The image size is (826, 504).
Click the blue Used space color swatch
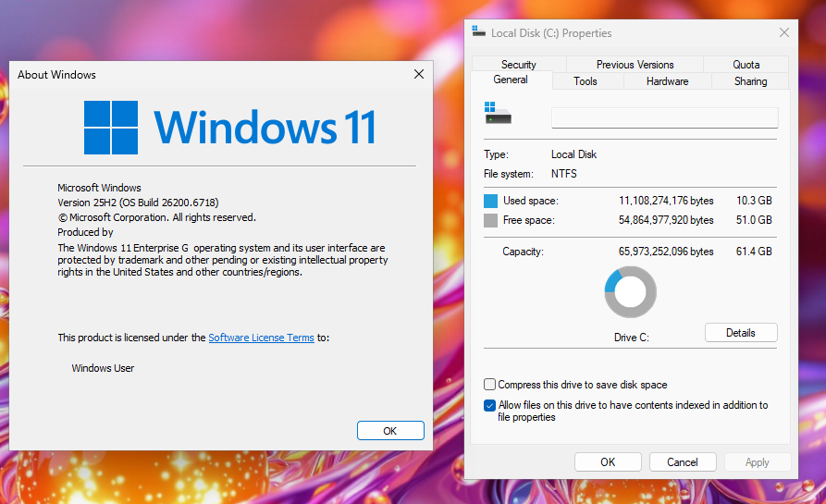coord(490,202)
